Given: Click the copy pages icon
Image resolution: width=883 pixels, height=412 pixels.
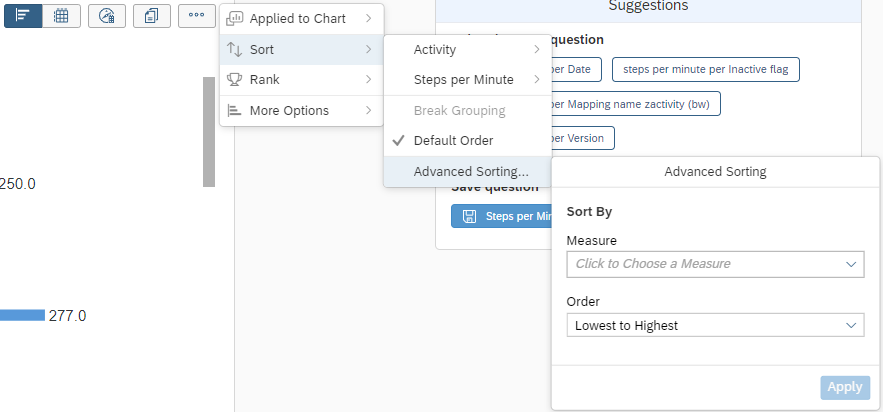Looking at the screenshot, I should click(152, 16).
